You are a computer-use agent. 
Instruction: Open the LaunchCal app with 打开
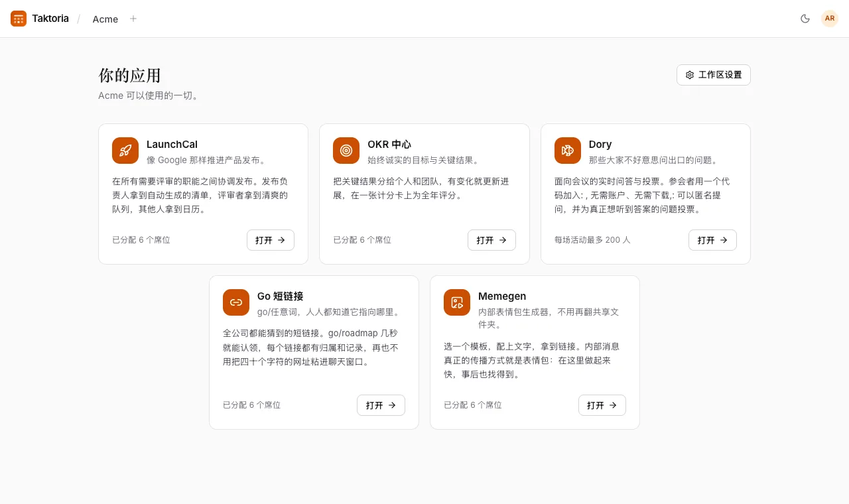click(271, 240)
